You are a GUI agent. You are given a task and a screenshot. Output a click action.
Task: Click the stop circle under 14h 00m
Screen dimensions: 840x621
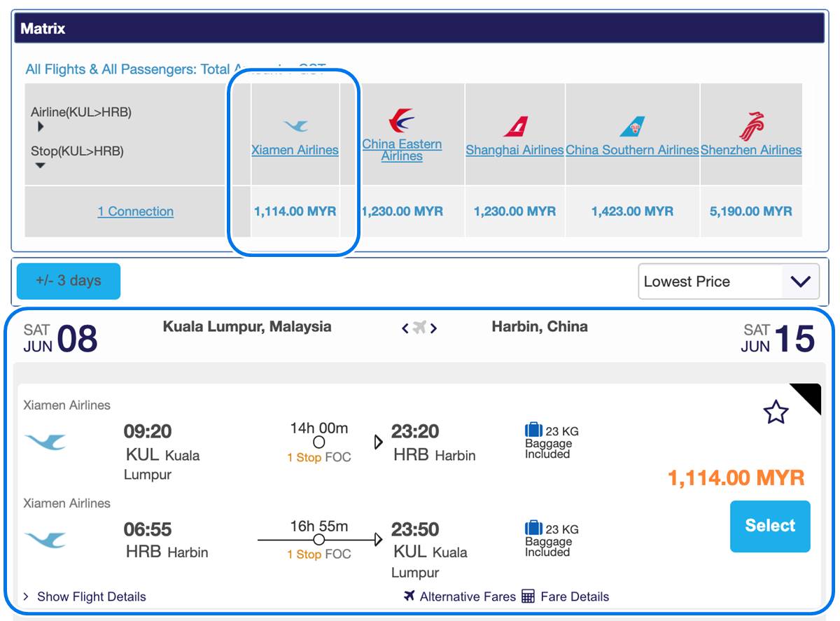[x=318, y=442]
